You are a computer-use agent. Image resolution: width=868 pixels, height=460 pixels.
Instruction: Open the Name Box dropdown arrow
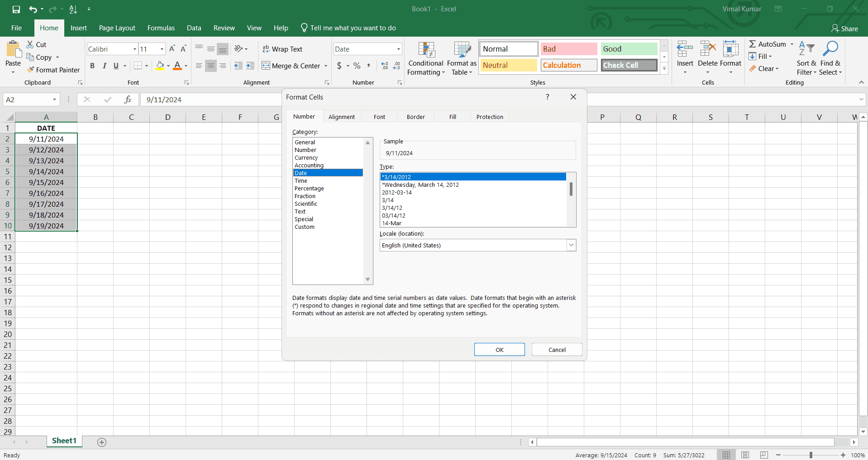tap(54, 100)
